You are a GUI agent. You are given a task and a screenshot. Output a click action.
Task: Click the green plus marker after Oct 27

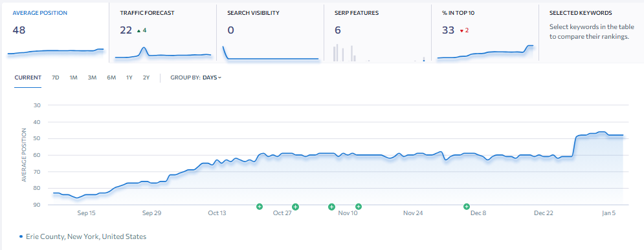pyautogui.click(x=295, y=207)
